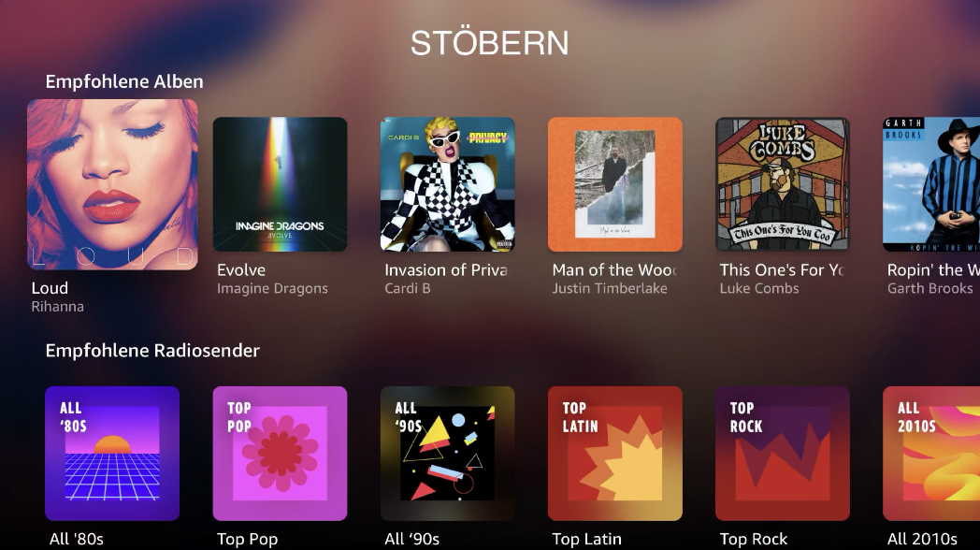The width and height of the screenshot is (980, 550).
Task: Open Cardi B's Invasion of Privacy cover
Action: click(448, 184)
